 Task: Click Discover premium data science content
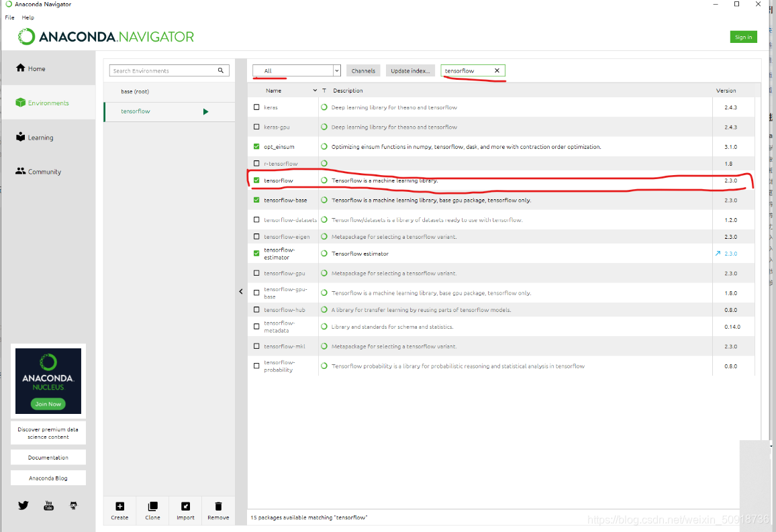[48, 433]
